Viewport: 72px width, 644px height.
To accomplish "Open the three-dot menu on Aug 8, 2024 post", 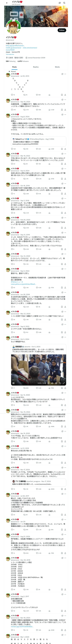I will click(65, 115).
